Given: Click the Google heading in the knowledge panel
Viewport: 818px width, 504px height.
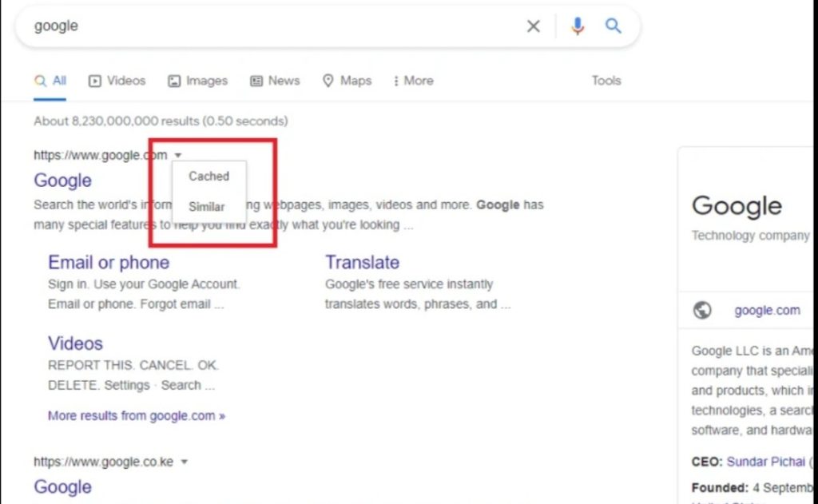Looking at the screenshot, I should pos(737,207).
